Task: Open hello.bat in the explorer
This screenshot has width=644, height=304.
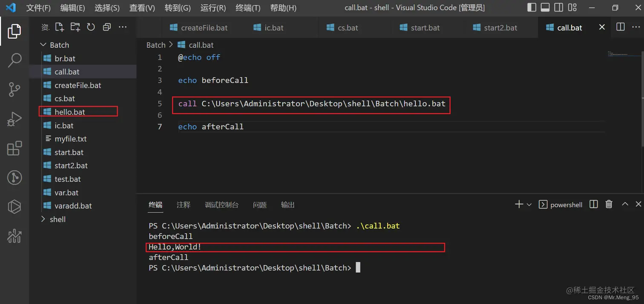Action: pyautogui.click(x=83, y=112)
